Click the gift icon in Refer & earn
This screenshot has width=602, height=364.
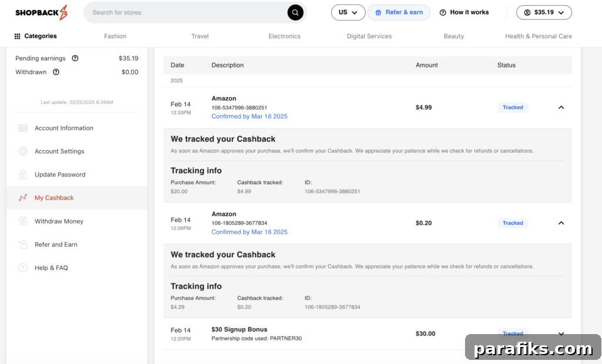point(378,13)
